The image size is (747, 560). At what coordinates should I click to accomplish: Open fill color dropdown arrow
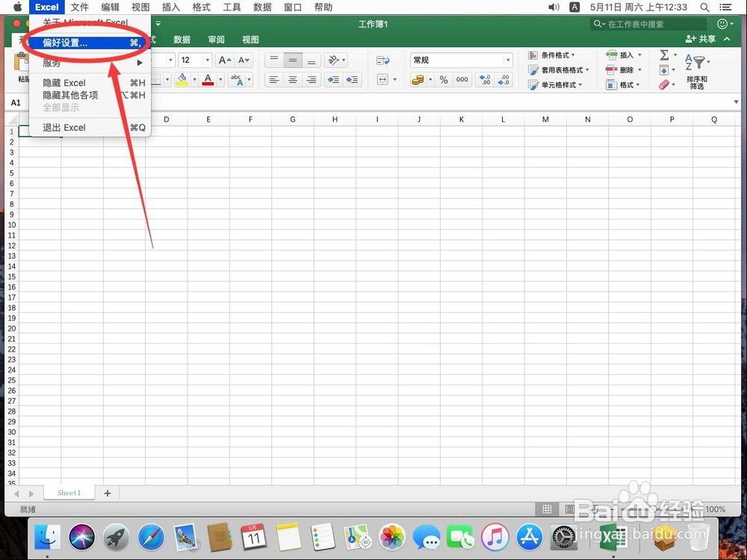(194, 80)
